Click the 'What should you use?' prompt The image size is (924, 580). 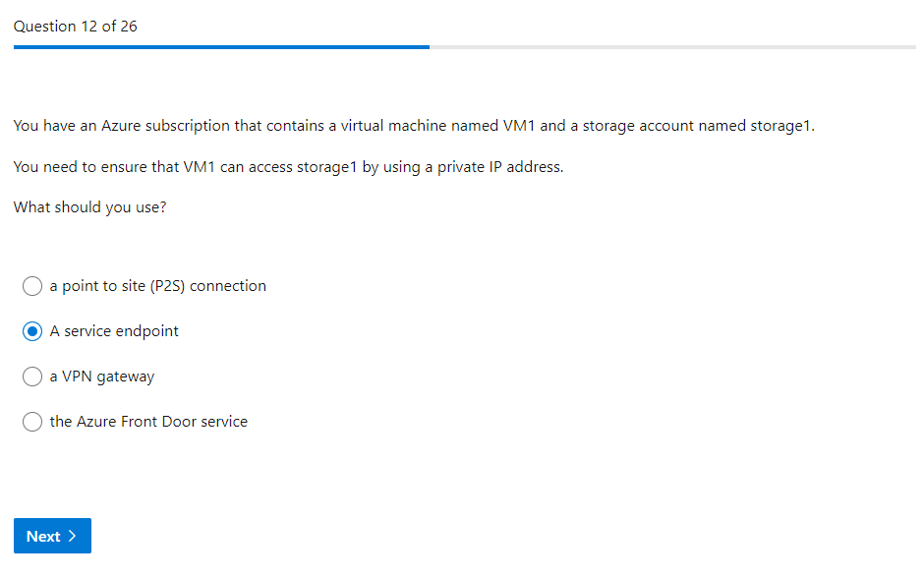pos(90,207)
